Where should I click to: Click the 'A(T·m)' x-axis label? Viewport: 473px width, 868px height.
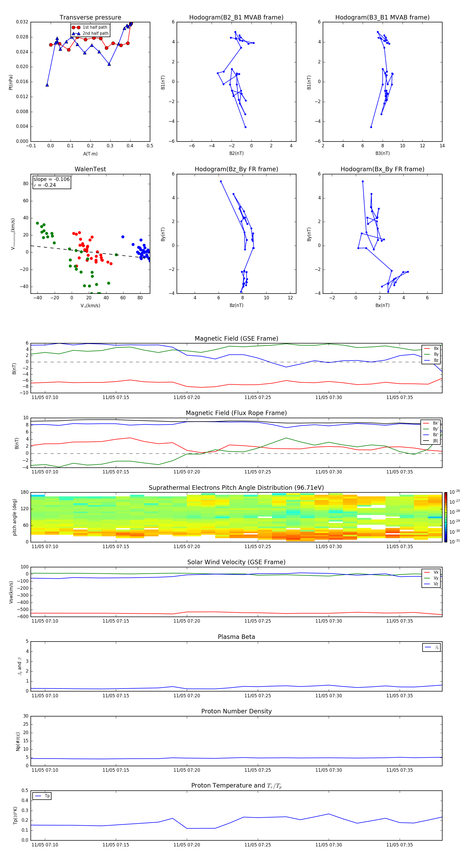(90, 154)
